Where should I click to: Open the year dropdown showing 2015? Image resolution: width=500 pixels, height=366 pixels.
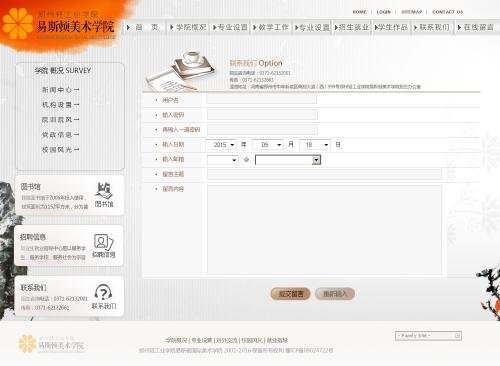click(221, 145)
